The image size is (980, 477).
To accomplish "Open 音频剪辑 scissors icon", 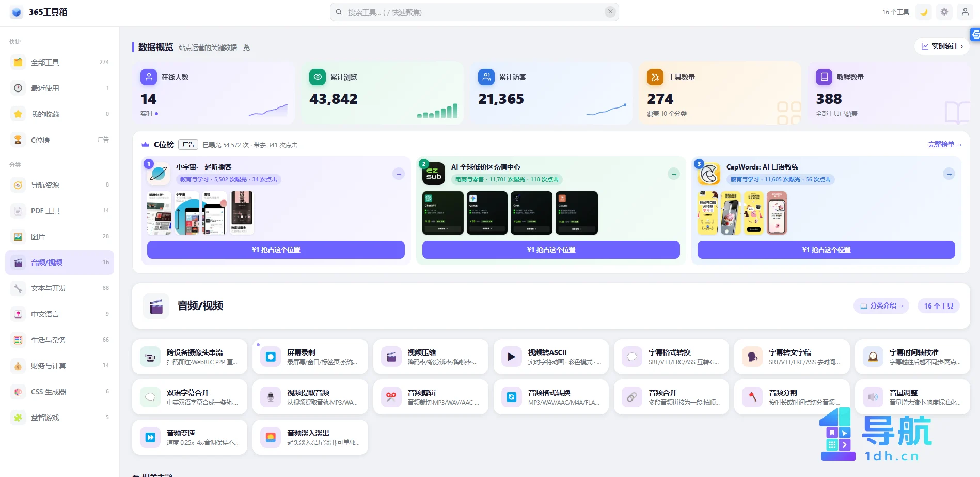I will (391, 397).
